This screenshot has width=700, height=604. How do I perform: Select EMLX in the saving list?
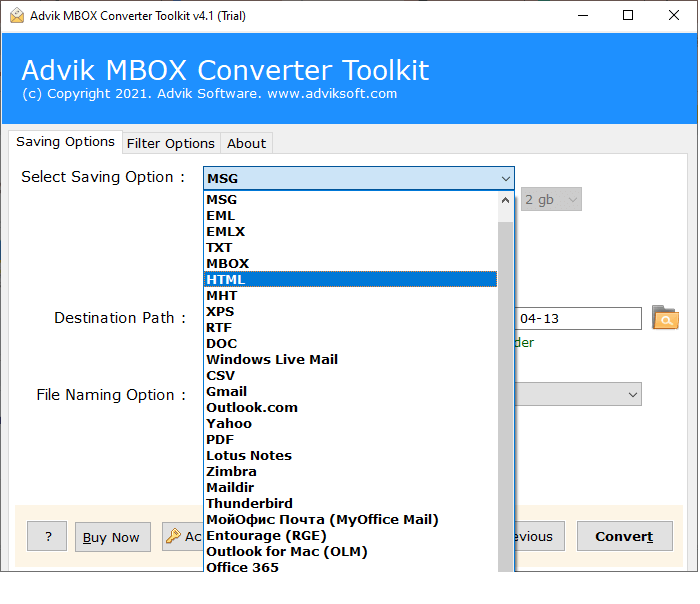tap(350, 232)
